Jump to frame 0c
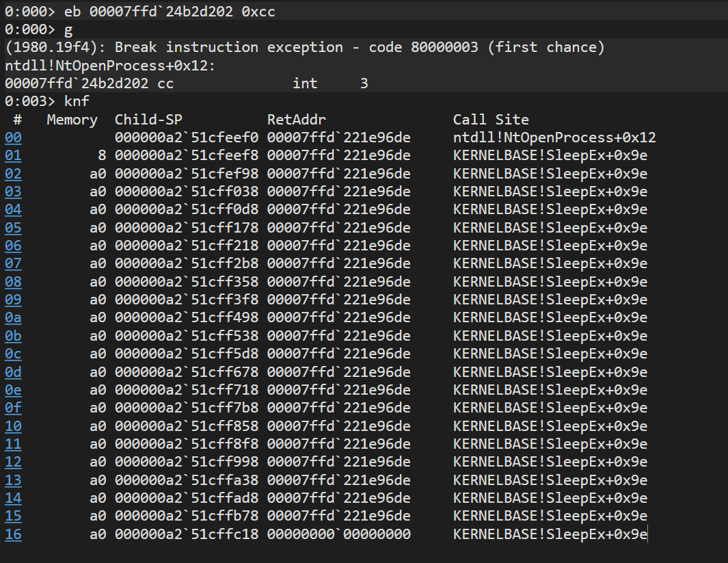The image size is (728, 563). click(13, 354)
